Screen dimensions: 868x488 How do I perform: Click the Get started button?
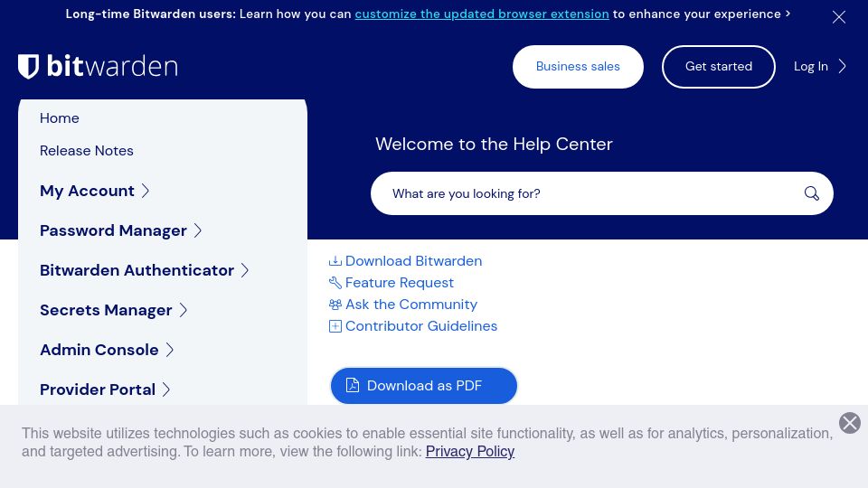click(719, 66)
